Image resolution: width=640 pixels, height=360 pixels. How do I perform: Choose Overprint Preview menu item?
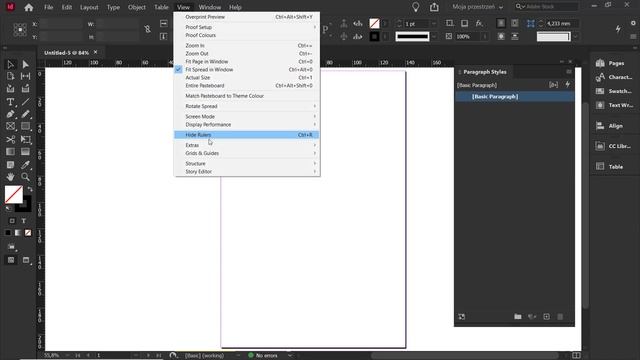click(247, 17)
